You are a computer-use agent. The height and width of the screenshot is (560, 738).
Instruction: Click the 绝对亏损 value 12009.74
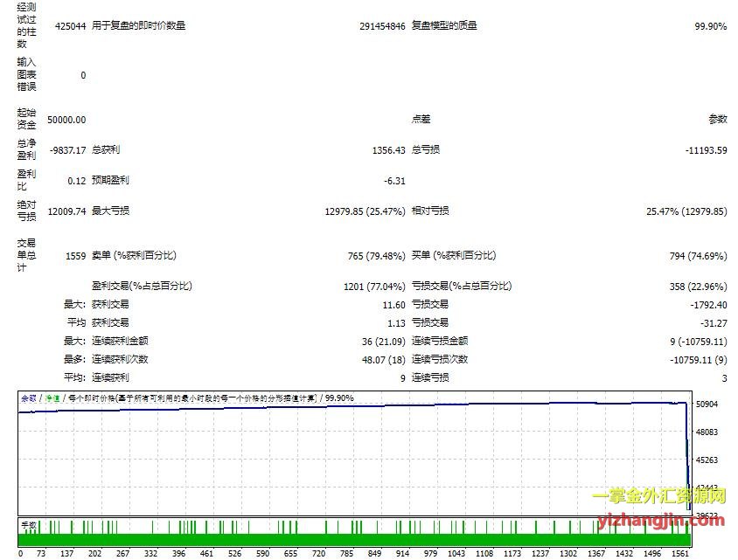click(66, 211)
